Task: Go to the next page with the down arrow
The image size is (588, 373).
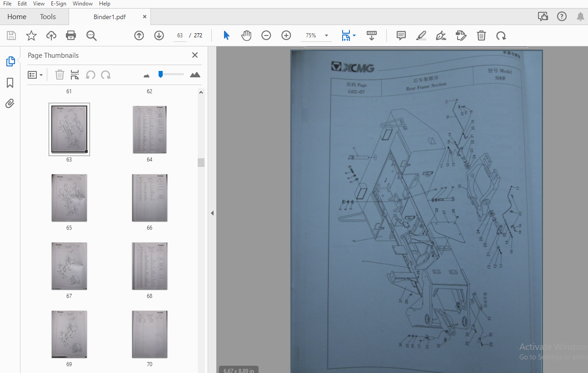Action: click(x=159, y=35)
